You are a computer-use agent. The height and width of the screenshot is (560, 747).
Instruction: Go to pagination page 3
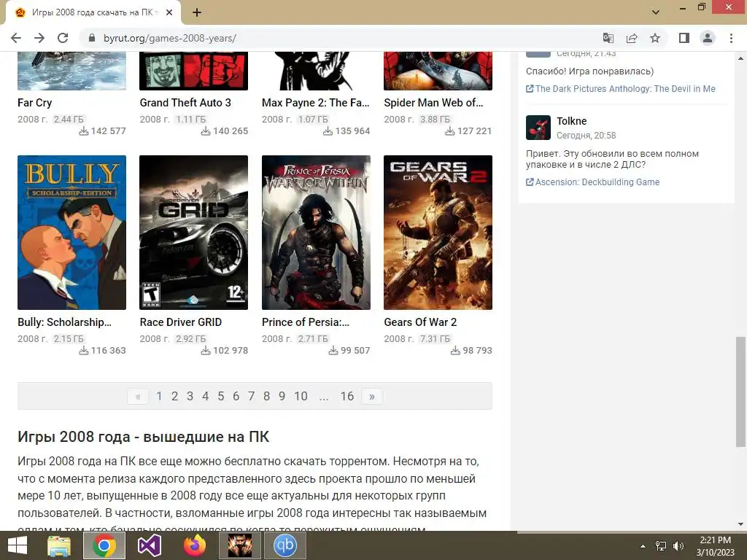pyautogui.click(x=190, y=396)
